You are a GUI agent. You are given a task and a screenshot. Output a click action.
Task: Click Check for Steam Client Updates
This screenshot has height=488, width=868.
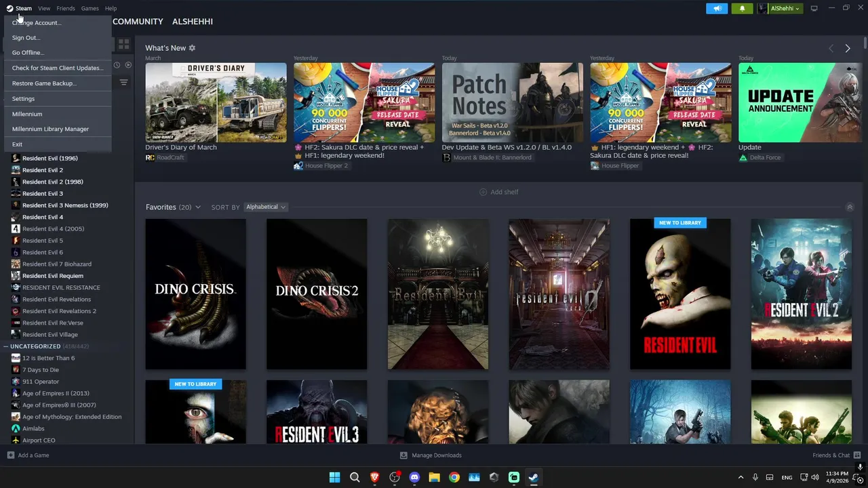tap(58, 68)
